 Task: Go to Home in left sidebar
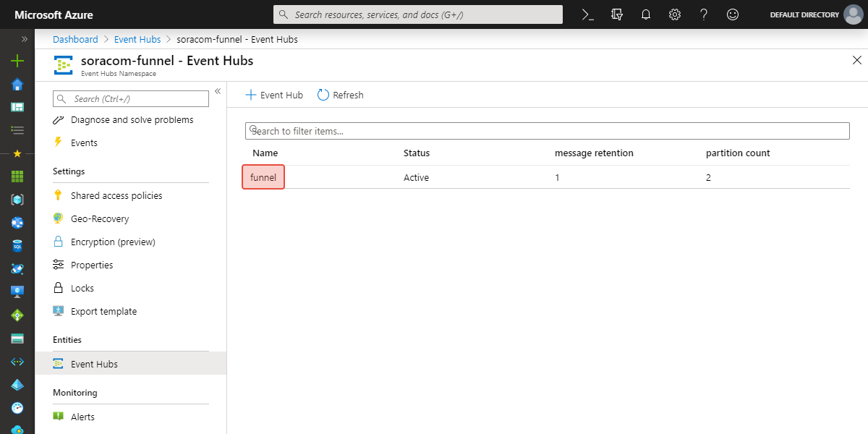pyautogui.click(x=17, y=85)
